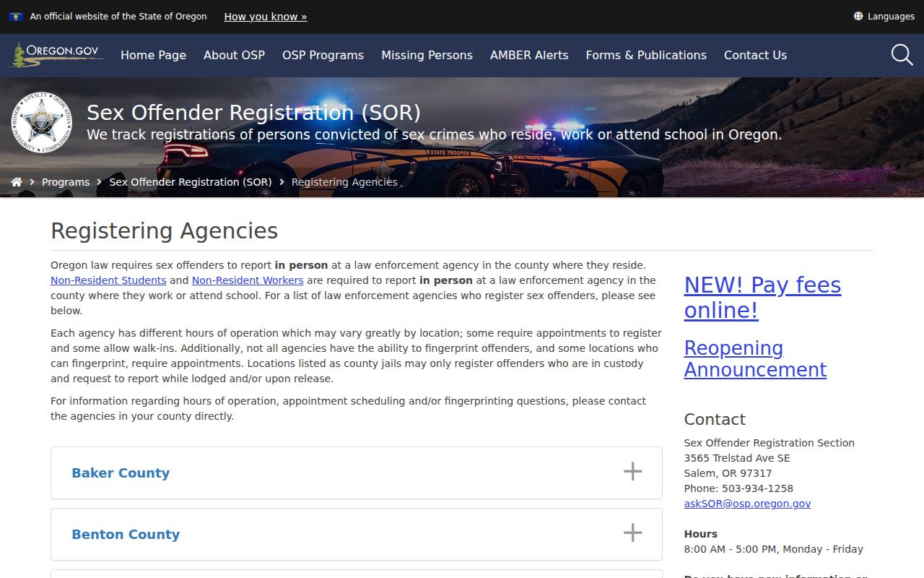Click the phone number 503-934-1258
924x578 pixels.
click(x=757, y=488)
